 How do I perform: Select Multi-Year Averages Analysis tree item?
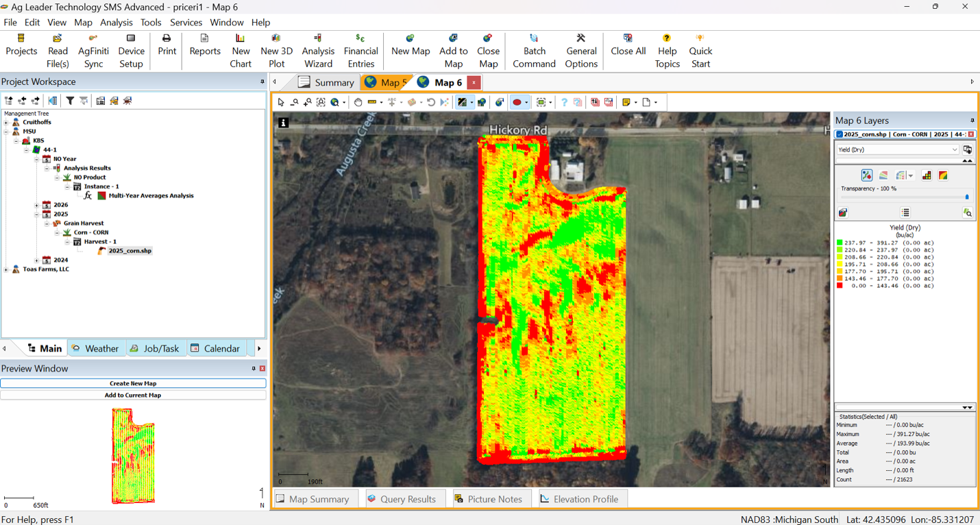click(151, 195)
